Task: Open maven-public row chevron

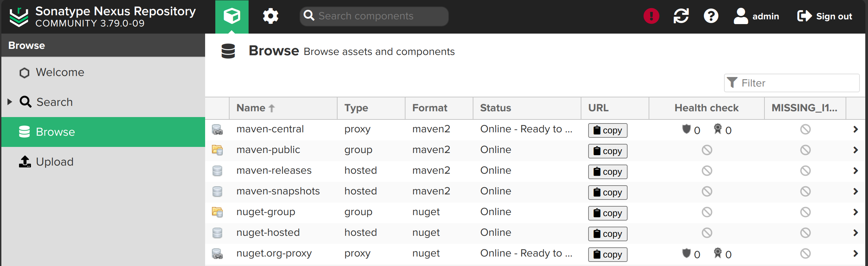Action: click(855, 150)
